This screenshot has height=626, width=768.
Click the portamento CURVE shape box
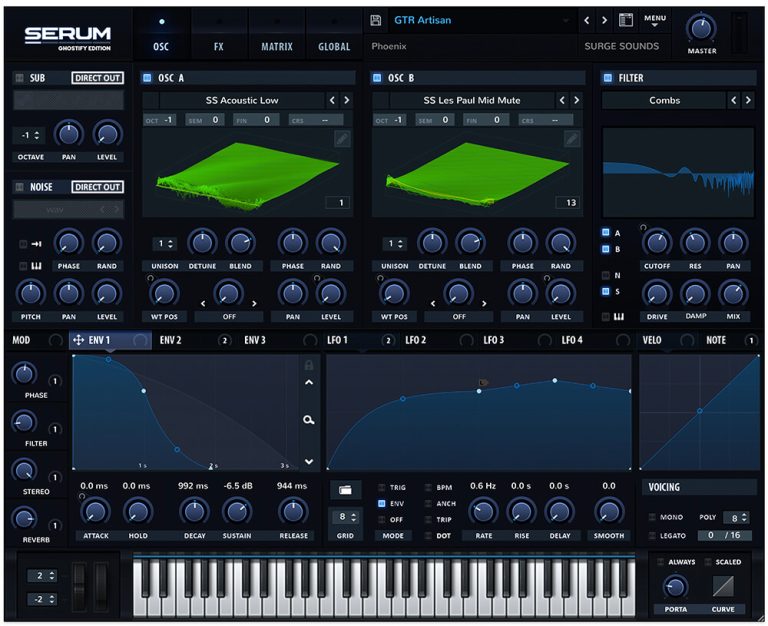[723, 586]
